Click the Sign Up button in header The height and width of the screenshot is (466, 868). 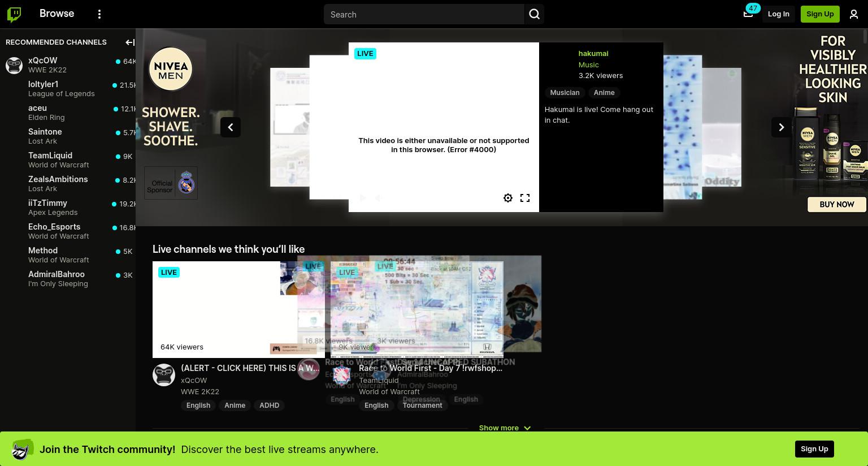(x=820, y=14)
